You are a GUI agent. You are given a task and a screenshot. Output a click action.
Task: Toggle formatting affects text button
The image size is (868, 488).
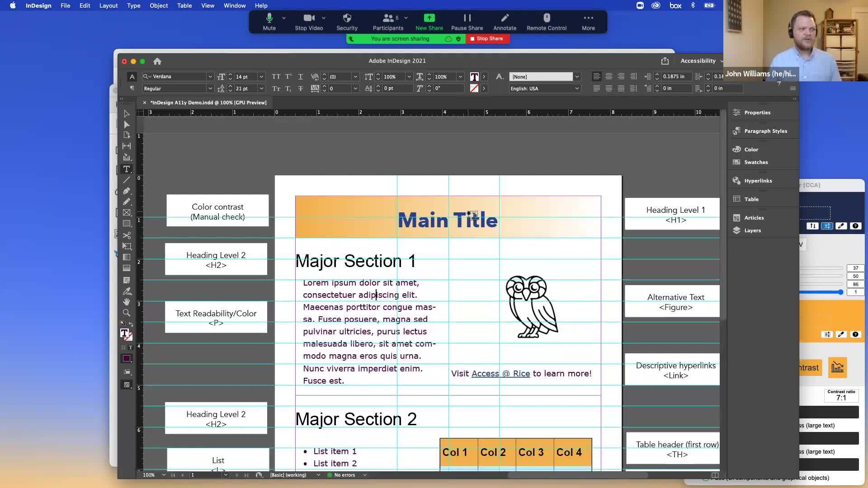tap(130, 347)
